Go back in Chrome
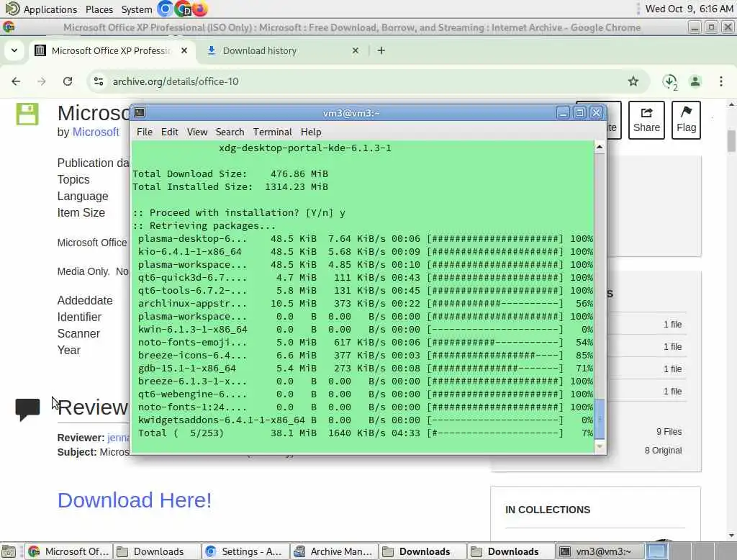 (16, 81)
